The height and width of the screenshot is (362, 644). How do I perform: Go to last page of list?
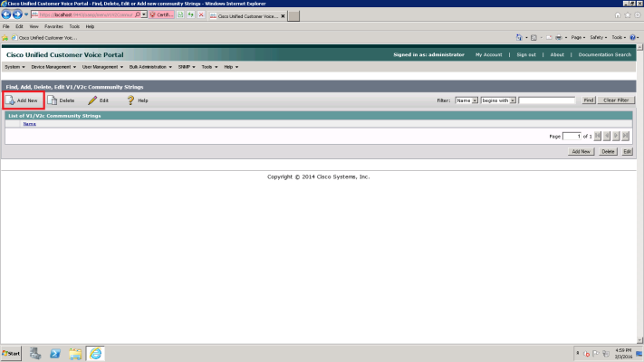(626, 136)
